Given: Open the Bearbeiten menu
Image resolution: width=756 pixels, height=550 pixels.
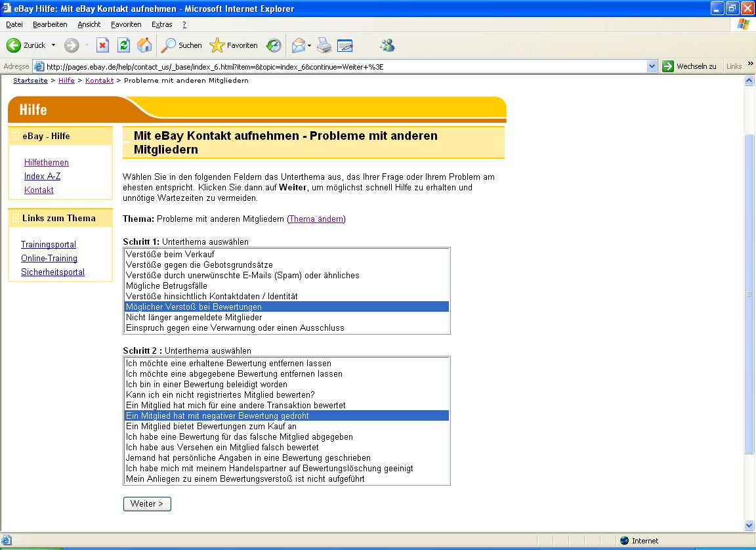Looking at the screenshot, I should 50,24.
